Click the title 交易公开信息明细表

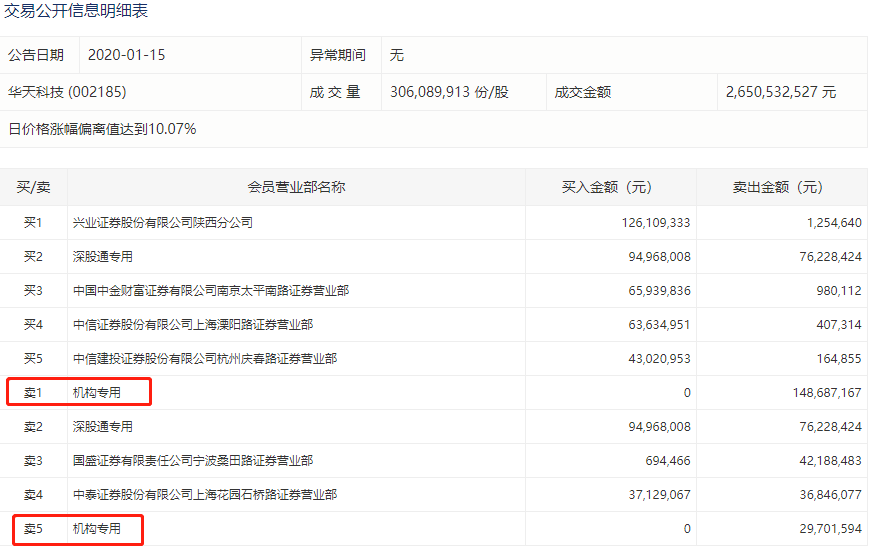[x=76, y=11]
